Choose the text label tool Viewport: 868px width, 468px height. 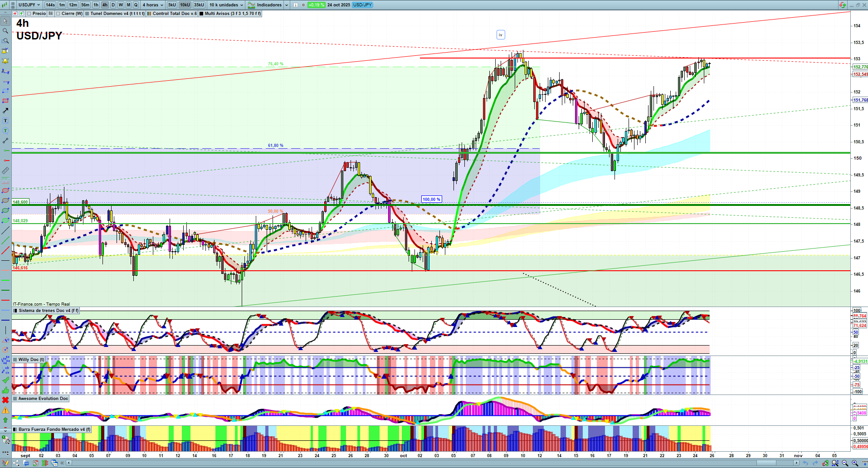point(5,121)
